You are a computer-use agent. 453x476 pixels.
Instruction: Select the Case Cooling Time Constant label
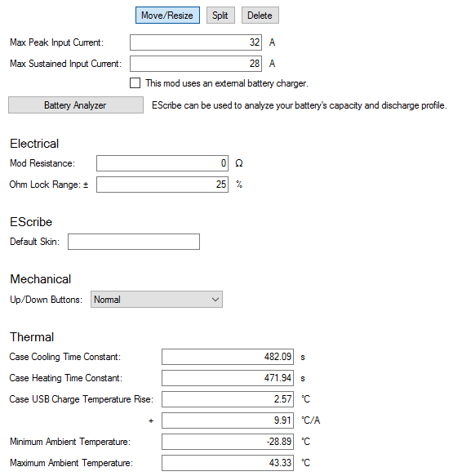coord(65,357)
